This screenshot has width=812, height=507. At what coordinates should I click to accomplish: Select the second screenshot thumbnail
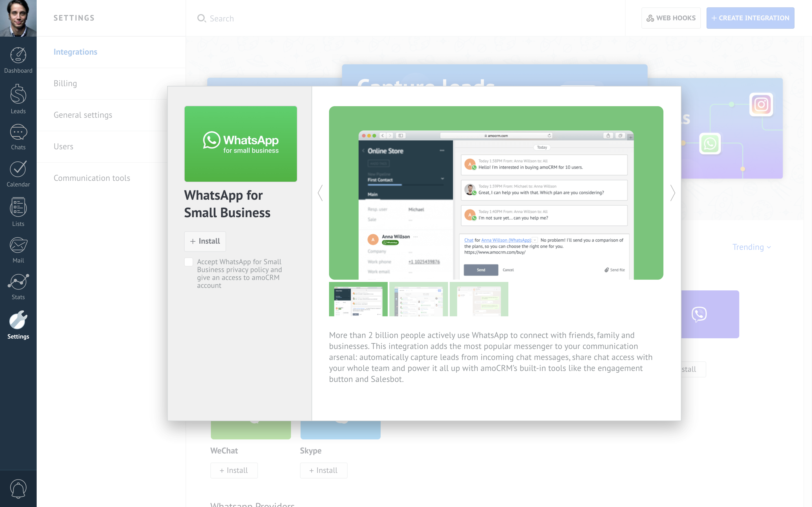[x=417, y=299]
